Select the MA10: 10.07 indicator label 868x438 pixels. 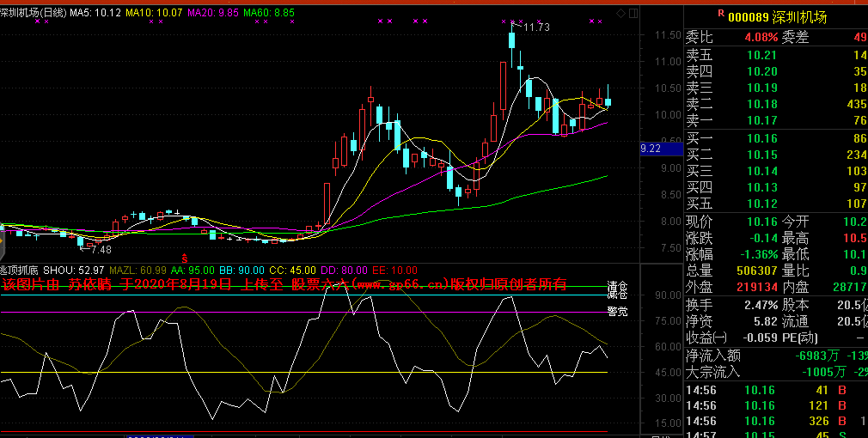point(154,13)
